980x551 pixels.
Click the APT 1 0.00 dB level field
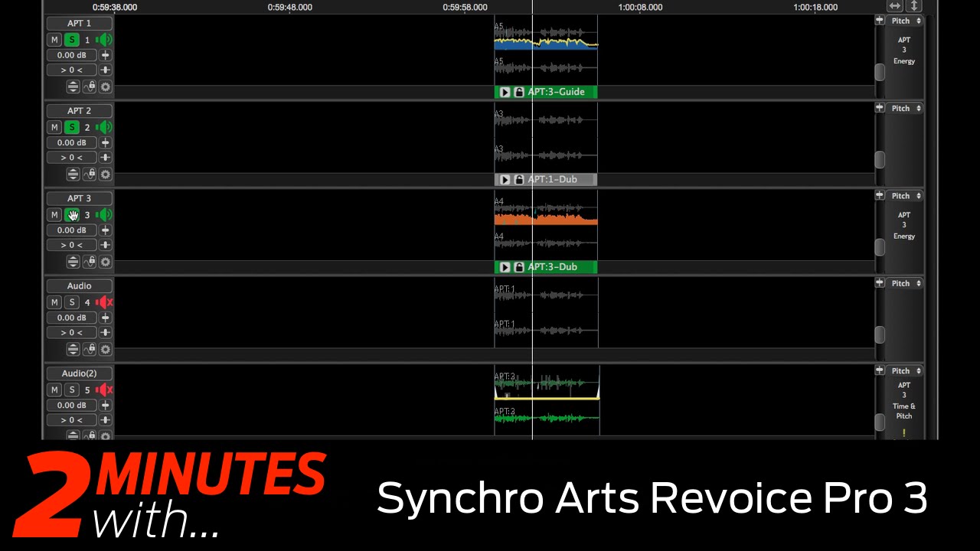click(x=72, y=55)
